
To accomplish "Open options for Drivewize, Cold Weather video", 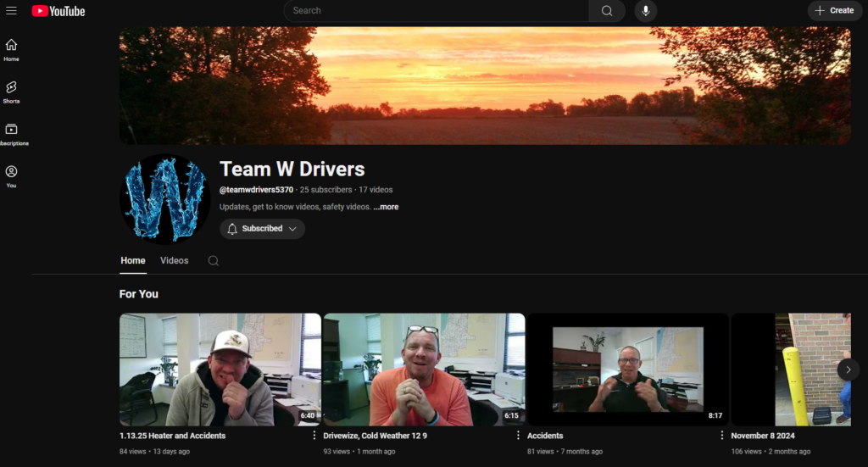I will point(518,436).
